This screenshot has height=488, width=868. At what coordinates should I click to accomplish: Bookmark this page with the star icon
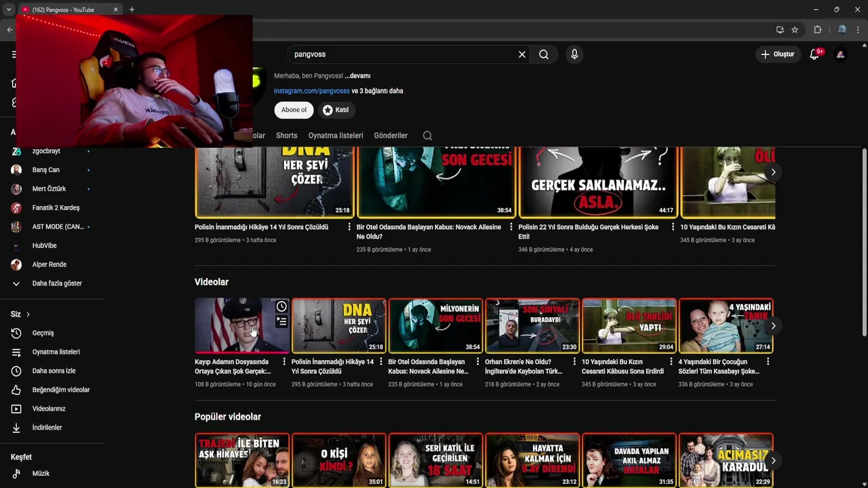[x=795, y=30]
